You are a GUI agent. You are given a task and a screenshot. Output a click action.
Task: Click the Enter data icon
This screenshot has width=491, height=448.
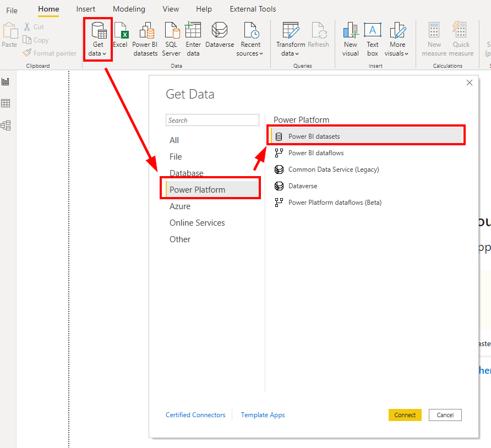click(x=193, y=40)
